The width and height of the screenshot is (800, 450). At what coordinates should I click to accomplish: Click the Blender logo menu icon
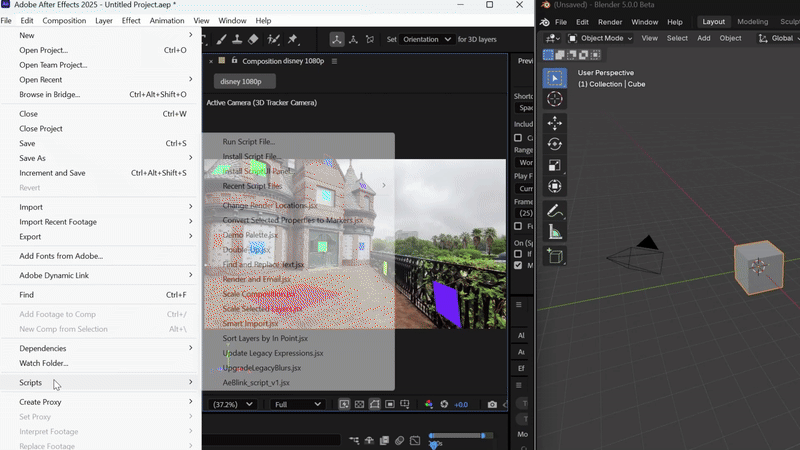point(544,22)
